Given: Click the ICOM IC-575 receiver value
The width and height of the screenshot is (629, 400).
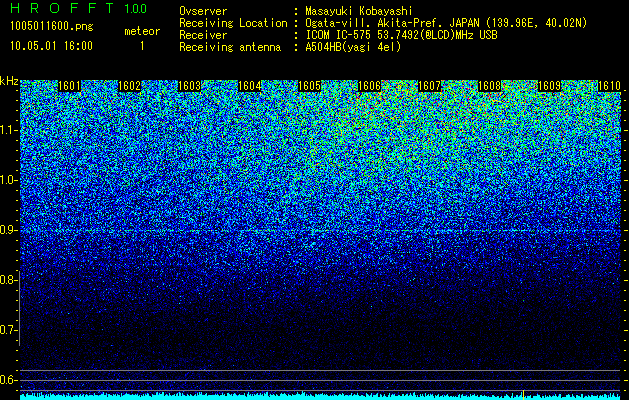Looking at the screenshot, I should (x=402, y=35).
